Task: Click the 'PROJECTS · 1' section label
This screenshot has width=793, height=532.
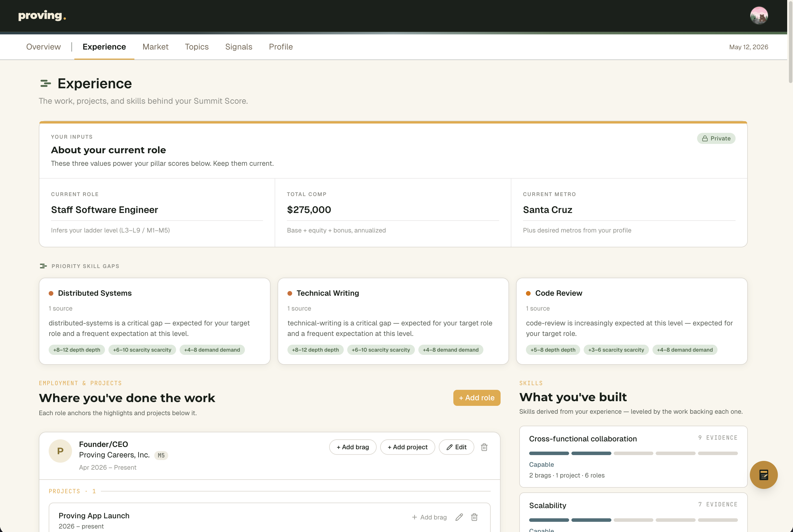Action: click(72, 491)
